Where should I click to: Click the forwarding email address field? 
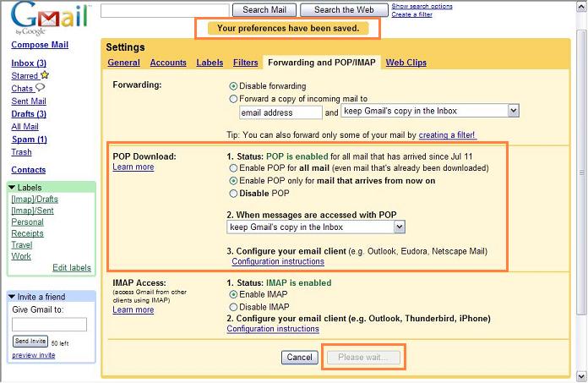point(280,112)
